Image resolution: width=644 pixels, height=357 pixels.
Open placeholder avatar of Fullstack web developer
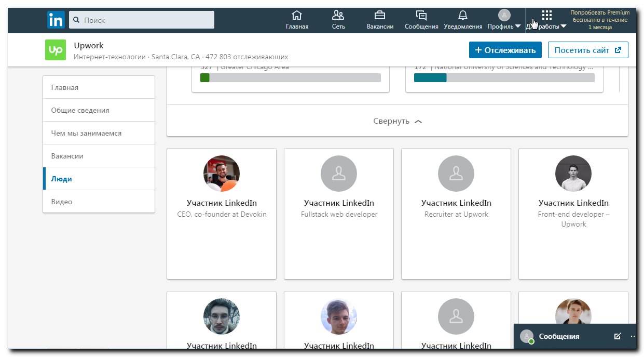coord(339,174)
